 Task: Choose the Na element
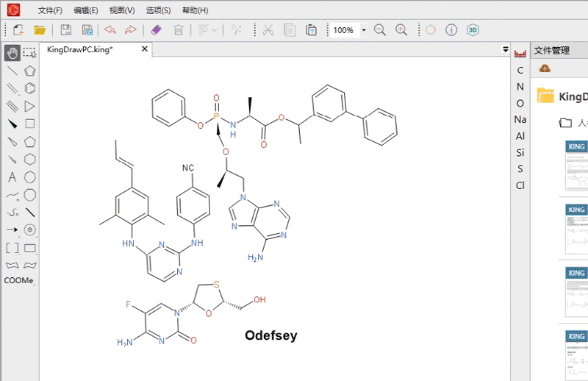(x=520, y=119)
